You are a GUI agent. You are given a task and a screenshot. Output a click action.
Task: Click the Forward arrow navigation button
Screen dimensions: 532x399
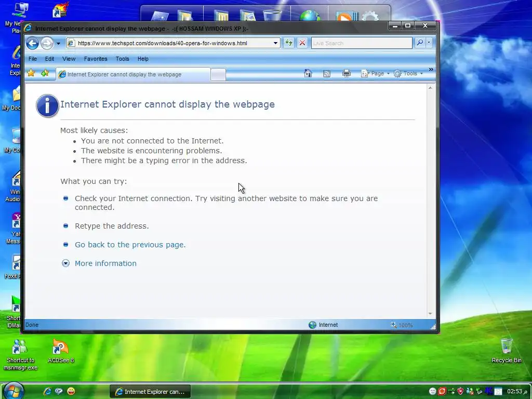pyautogui.click(x=47, y=43)
